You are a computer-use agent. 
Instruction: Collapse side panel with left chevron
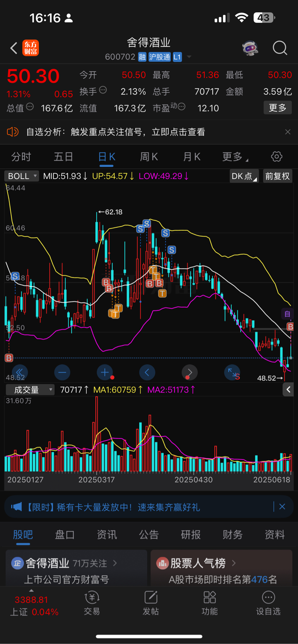pyautogui.click(x=288, y=389)
